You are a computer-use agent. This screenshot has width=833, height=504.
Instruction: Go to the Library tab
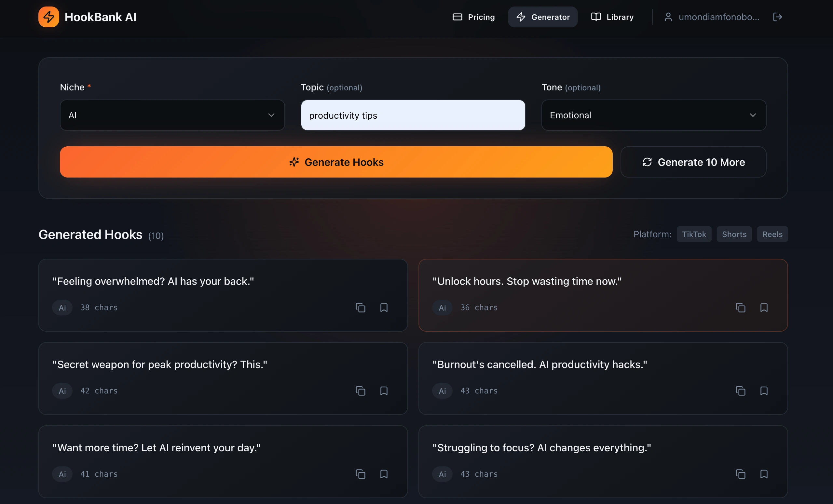pos(612,17)
